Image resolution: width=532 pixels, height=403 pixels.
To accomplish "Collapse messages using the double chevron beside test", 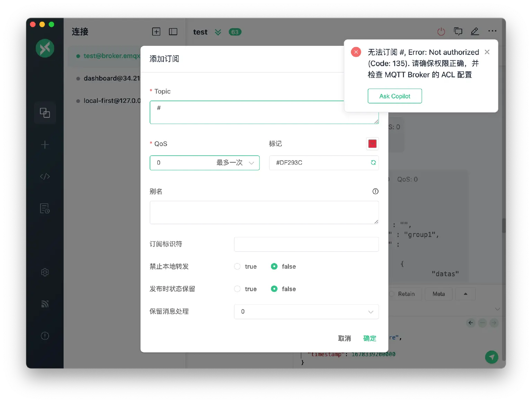I will (218, 32).
